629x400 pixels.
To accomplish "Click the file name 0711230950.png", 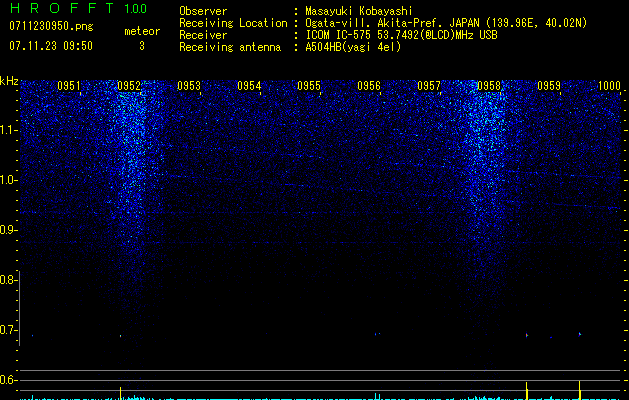I will point(51,27).
